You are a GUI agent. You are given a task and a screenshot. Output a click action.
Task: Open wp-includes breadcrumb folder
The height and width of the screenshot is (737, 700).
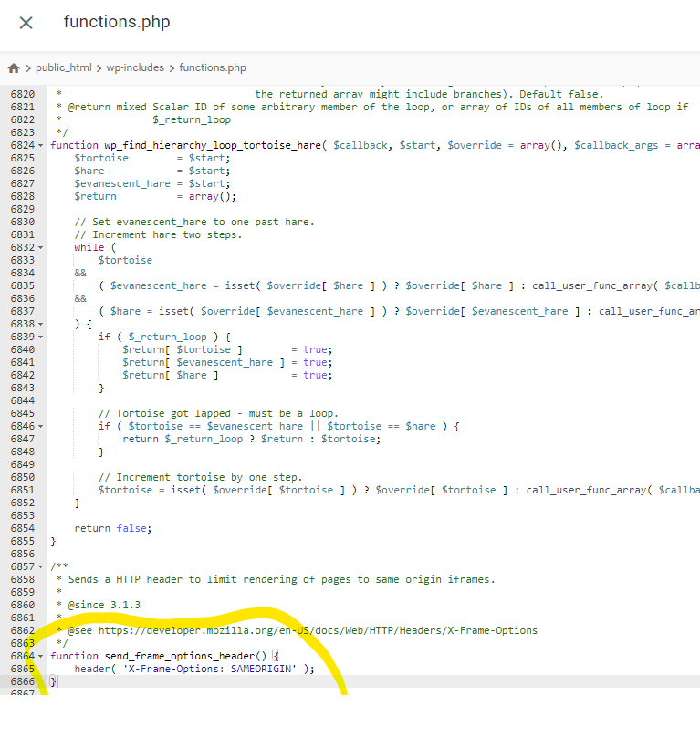tap(135, 67)
